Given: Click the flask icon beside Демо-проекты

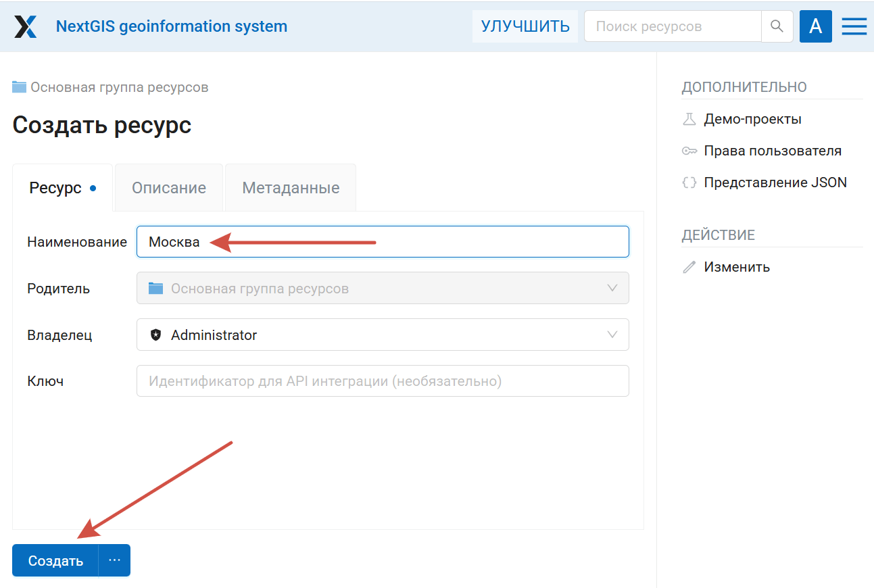Looking at the screenshot, I should [x=689, y=120].
